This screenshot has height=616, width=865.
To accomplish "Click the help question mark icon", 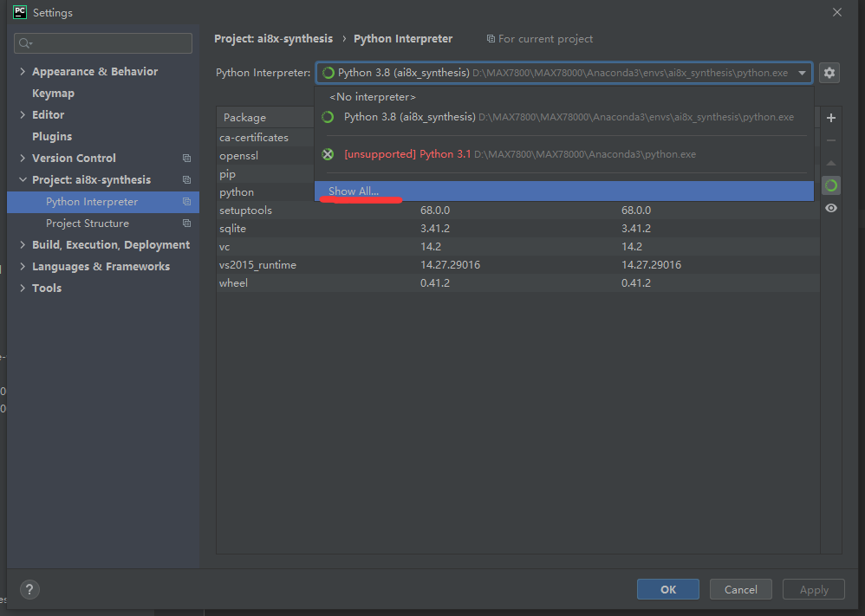I will 29,589.
